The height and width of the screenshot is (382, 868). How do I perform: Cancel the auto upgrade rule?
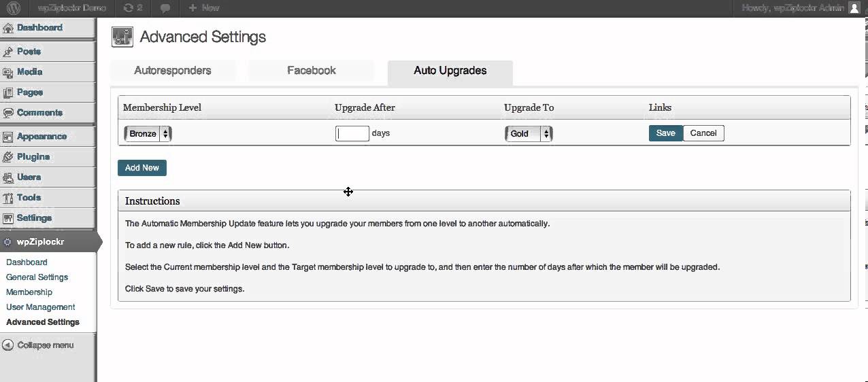(x=703, y=133)
